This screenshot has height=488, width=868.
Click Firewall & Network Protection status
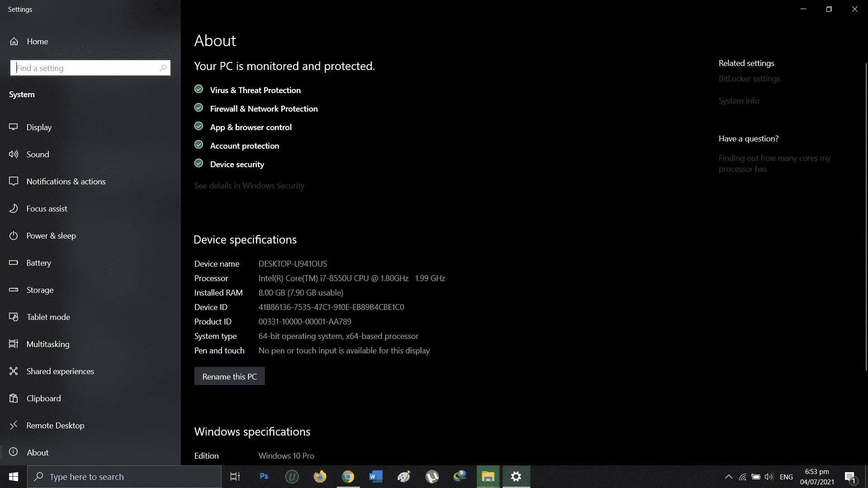(264, 109)
